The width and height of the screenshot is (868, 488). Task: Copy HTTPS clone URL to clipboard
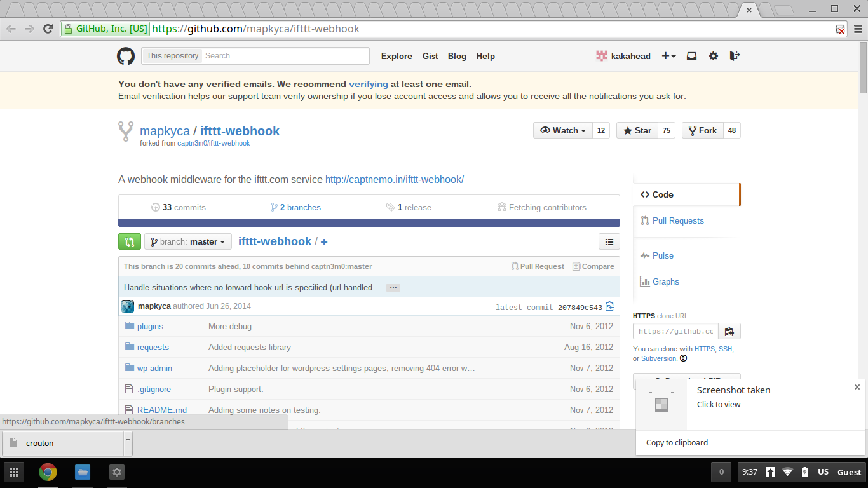(729, 331)
